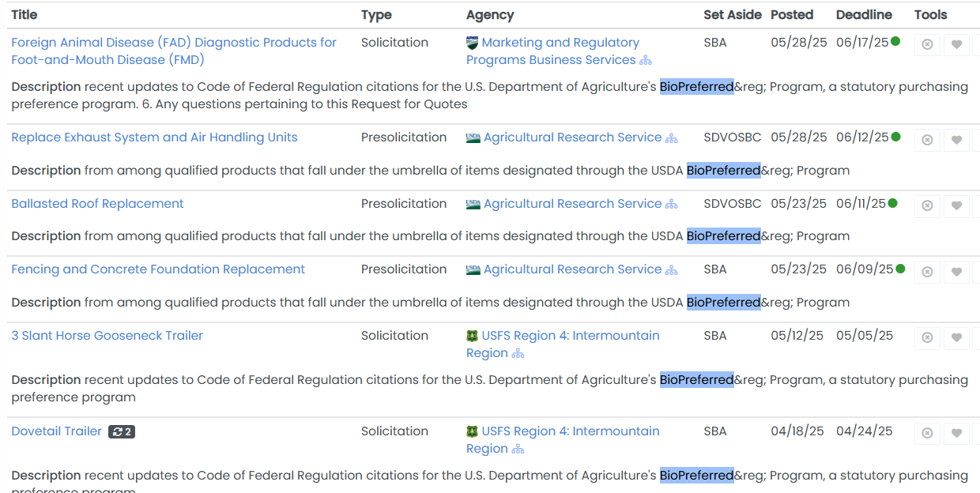
Task: Open the Replace Exhaust System and Air Handling Units link
Action: (x=154, y=137)
